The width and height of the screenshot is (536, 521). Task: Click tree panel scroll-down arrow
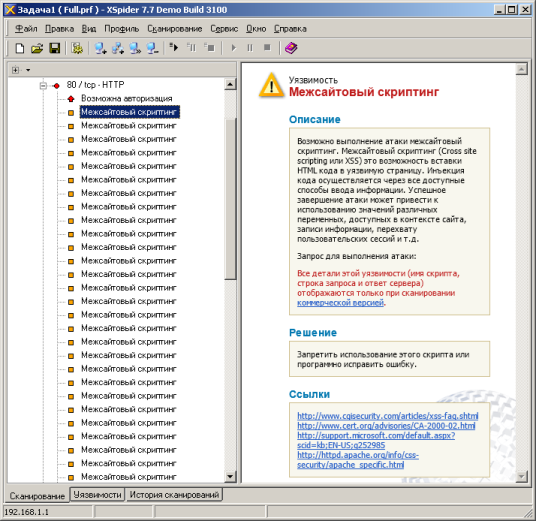230,476
